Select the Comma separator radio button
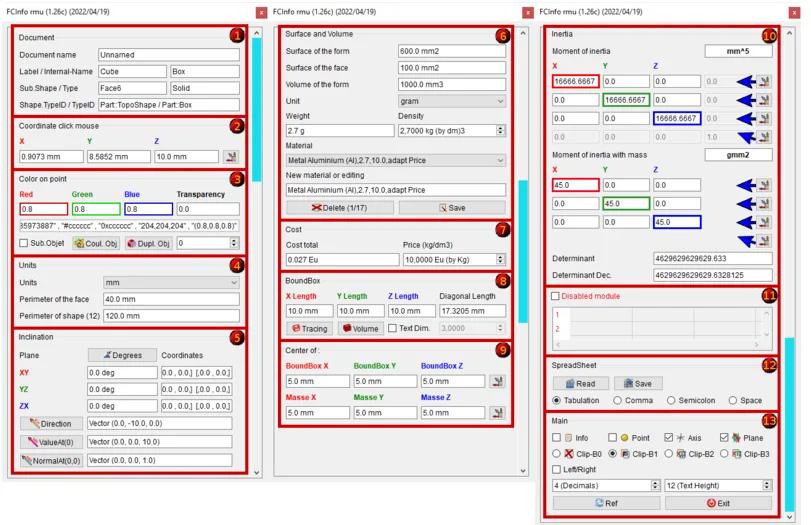This screenshot has width=811, height=525. [x=619, y=400]
